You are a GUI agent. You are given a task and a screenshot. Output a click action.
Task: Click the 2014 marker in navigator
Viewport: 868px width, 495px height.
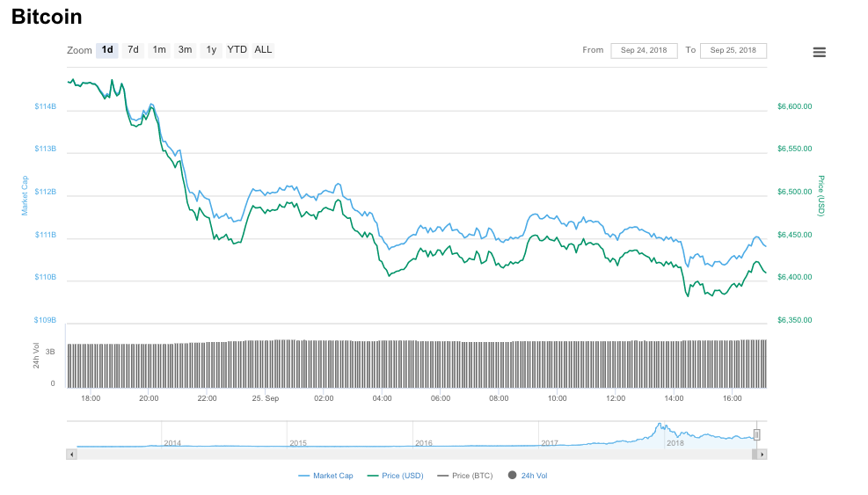[x=172, y=443]
